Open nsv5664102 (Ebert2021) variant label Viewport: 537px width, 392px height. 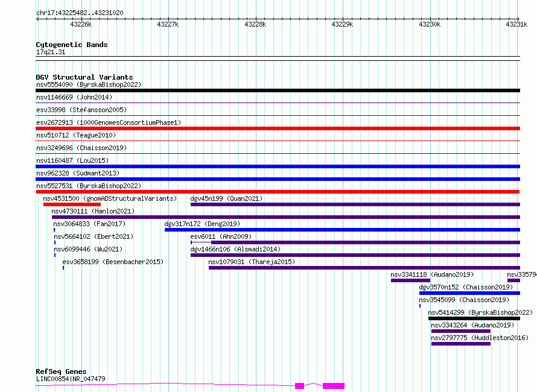(94, 236)
